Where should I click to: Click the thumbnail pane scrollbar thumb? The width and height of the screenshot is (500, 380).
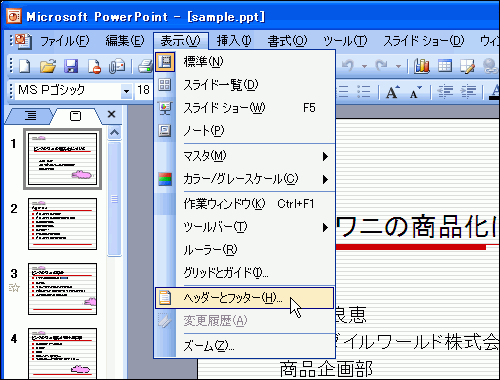click(114, 199)
